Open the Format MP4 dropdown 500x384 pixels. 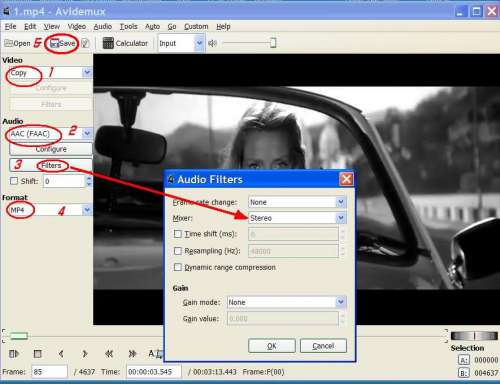pos(87,210)
